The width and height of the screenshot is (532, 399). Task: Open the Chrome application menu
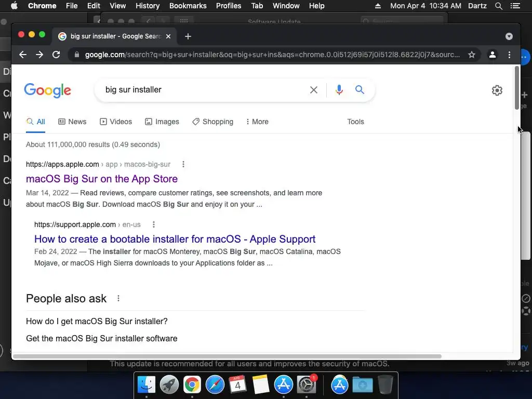click(42, 6)
